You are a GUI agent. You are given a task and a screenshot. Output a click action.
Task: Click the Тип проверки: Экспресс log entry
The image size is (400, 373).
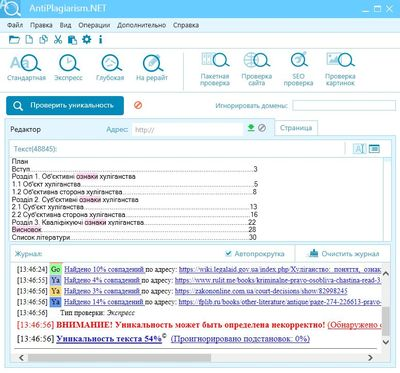tap(97, 313)
